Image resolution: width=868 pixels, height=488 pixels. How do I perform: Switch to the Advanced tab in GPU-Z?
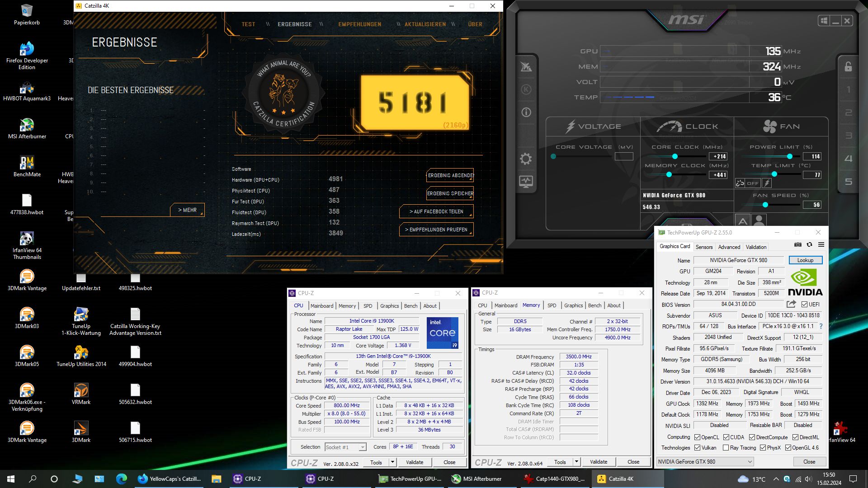tap(729, 247)
